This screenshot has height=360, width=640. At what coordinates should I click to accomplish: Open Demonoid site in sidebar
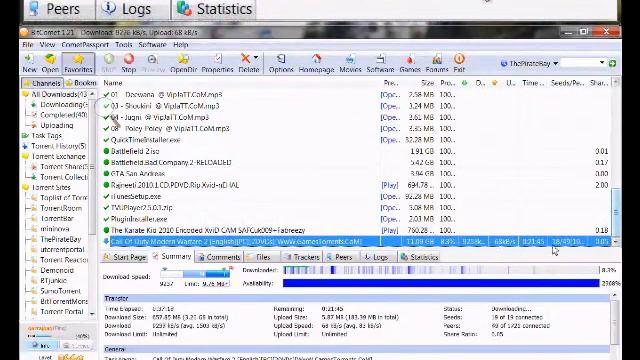pyautogui.click(x=57, y=270)
